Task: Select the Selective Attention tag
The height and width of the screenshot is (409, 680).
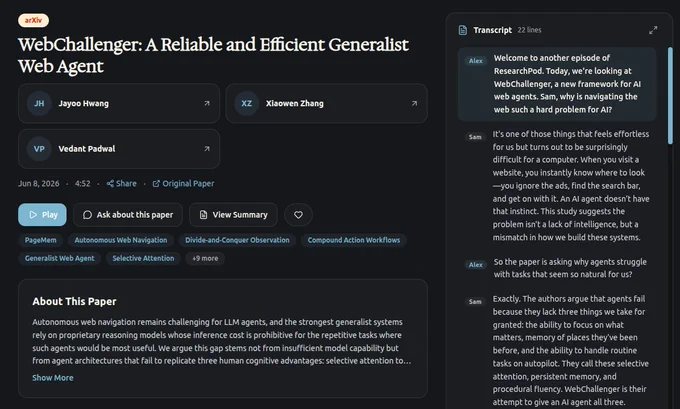Action: [x=143, y=258]
